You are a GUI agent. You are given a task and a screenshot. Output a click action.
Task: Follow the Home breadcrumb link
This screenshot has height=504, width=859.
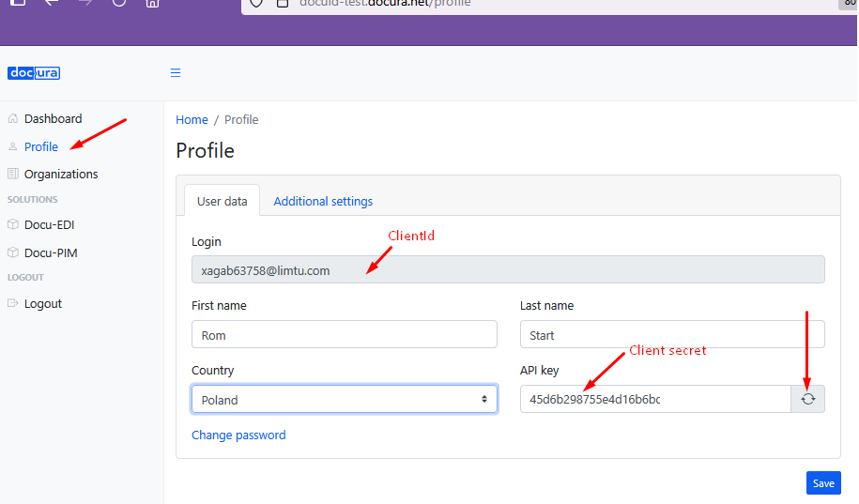192,119
